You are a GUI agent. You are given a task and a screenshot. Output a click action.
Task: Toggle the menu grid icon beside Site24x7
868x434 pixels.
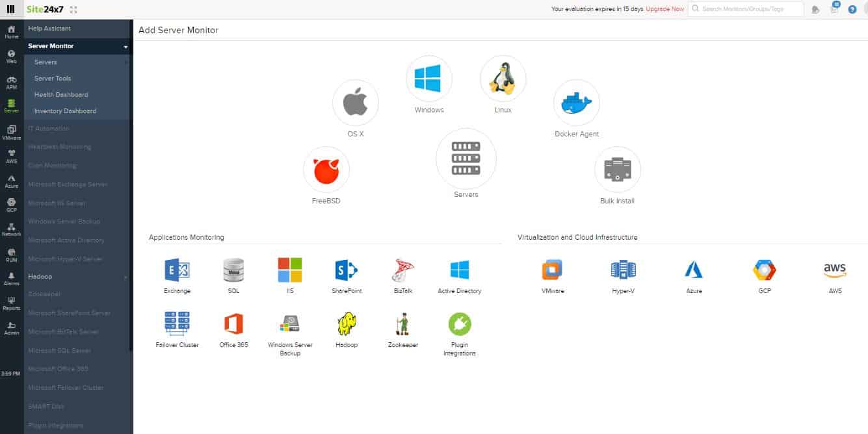click(10, 9)
